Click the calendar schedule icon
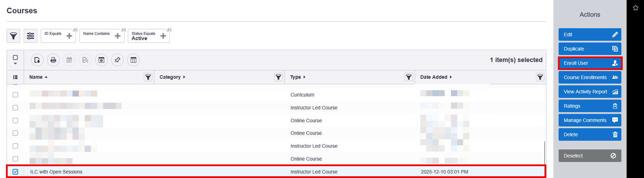Screen dimensions: 644x178 coord(69,60)
